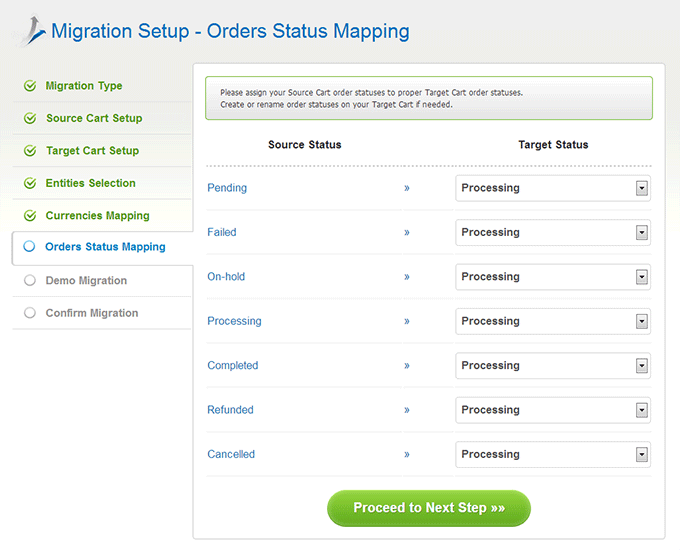This screenshot has width=680, height=550.
Task: Select the Demo Migration step circle
Action: (30, 280)
